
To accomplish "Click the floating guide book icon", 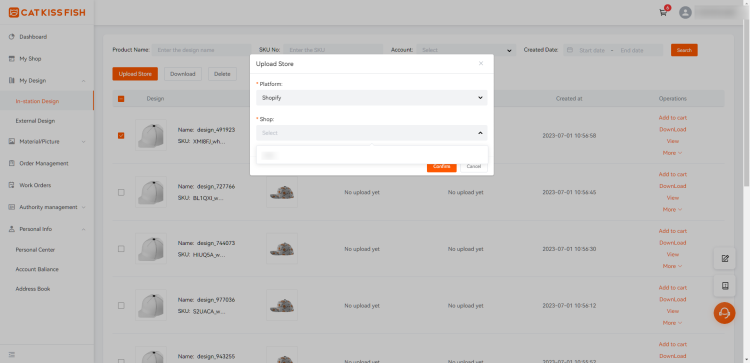I will (x=725, y=286).
